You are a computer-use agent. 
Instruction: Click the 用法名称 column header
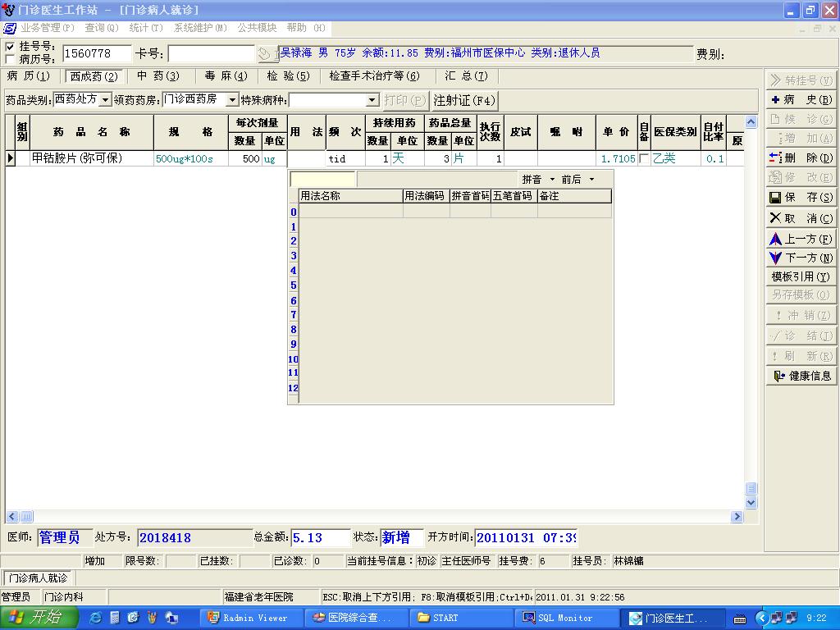[x=351, y=196]
